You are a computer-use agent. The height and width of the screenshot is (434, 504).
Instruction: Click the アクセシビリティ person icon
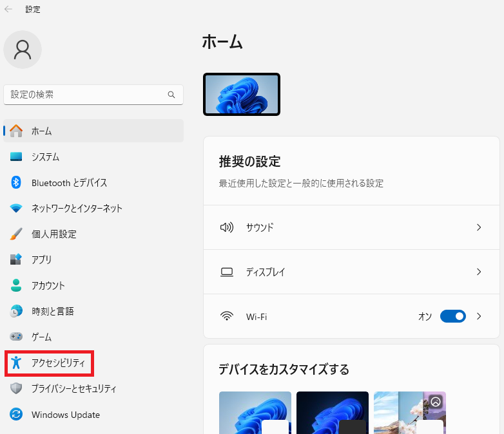(x=17, y=363)
